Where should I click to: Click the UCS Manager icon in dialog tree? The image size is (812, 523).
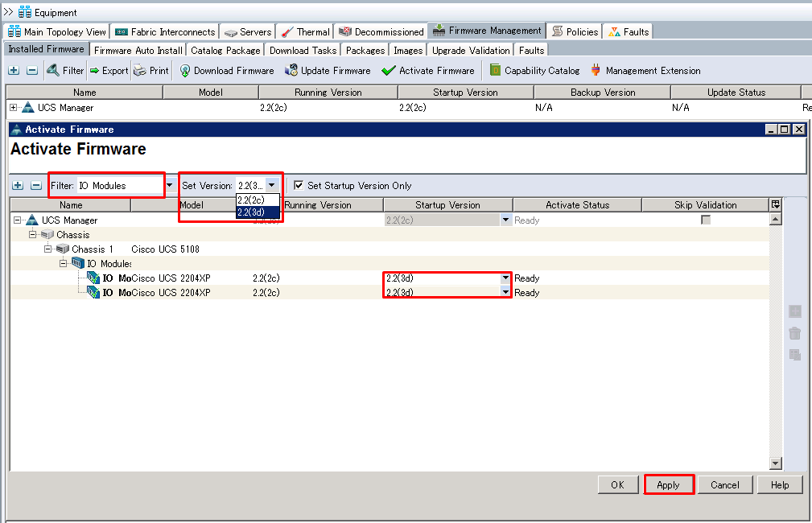coord(32,220)
